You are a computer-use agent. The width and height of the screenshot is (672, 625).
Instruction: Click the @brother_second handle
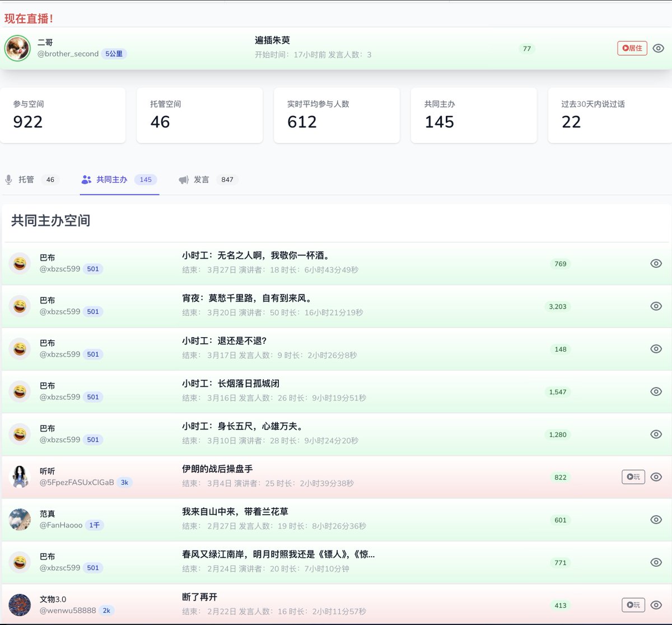[68, 54]
